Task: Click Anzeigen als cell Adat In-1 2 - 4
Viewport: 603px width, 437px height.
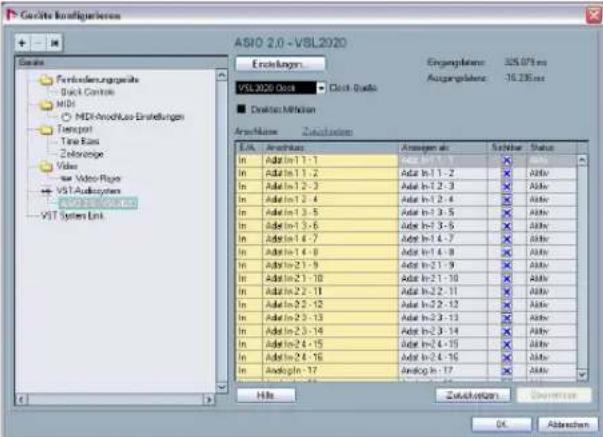Action: [443, 200]
